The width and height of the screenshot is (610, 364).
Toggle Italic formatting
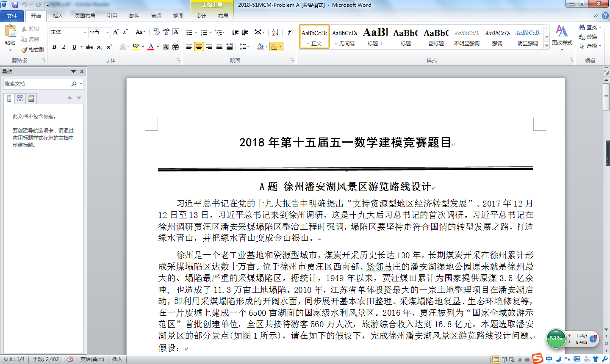tap(64, 47)
